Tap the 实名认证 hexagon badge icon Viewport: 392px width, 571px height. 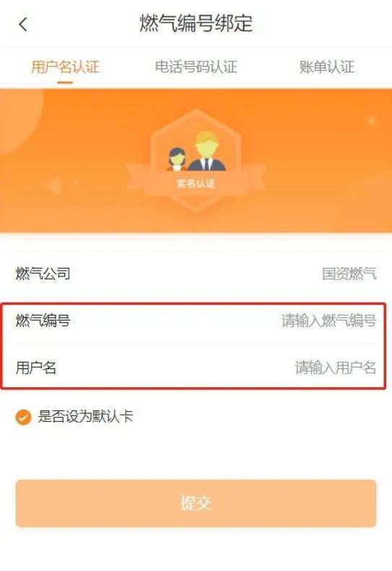click(x=196, y=161)
